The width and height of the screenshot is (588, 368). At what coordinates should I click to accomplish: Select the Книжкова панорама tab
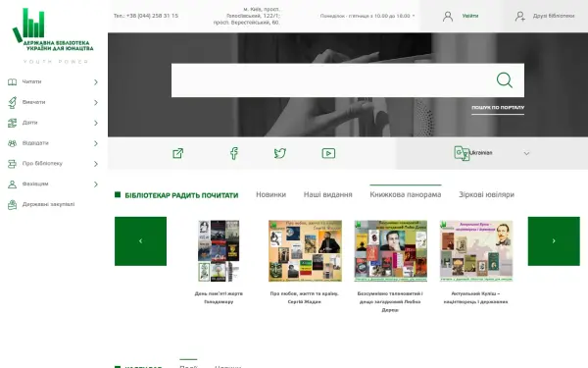point(406,194)
